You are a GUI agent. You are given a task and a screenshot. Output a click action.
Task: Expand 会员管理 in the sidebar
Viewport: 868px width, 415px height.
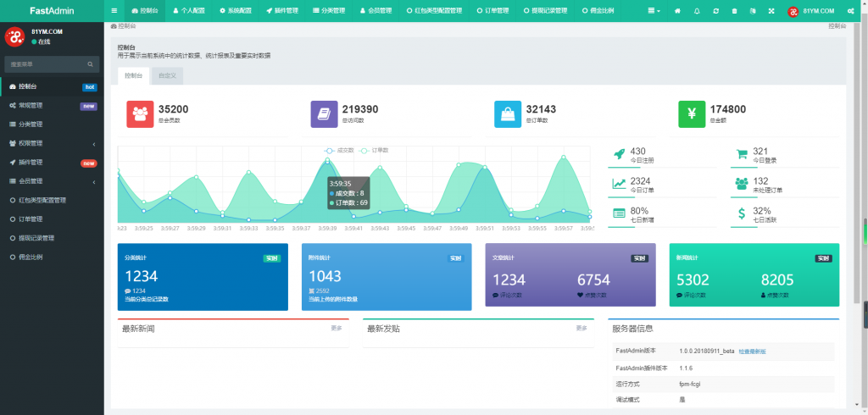[49, 181]
